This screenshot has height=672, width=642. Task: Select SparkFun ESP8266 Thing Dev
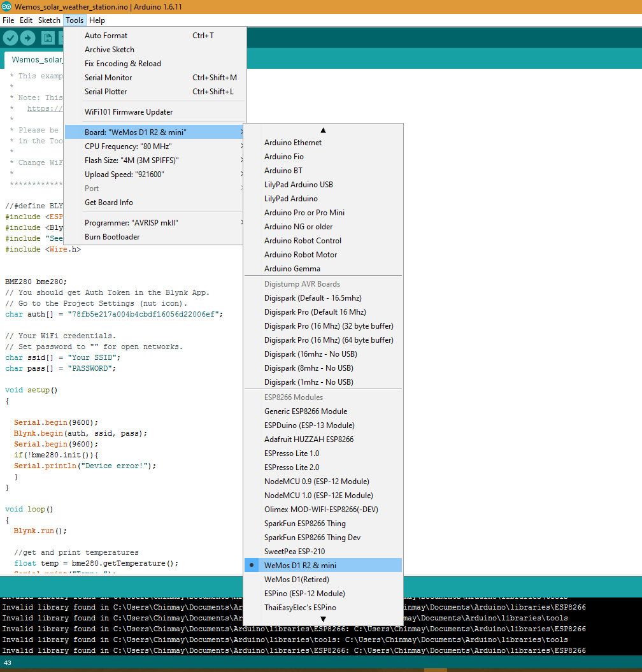click(323, 538)
